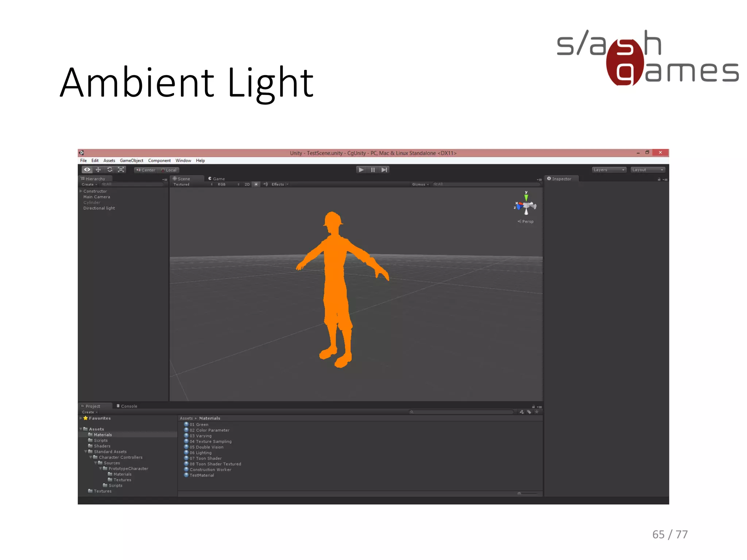Toggle pivot Center mode button
Viewport: 747px width, 560px height.
146,170
